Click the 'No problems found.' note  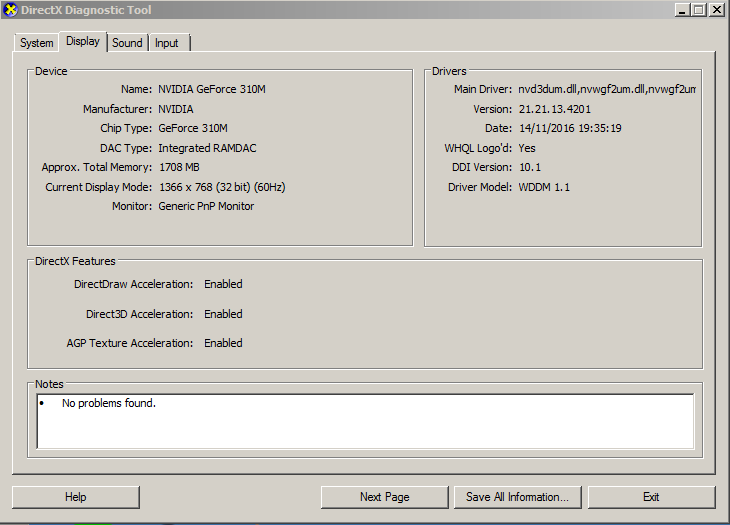coord(108,403)
